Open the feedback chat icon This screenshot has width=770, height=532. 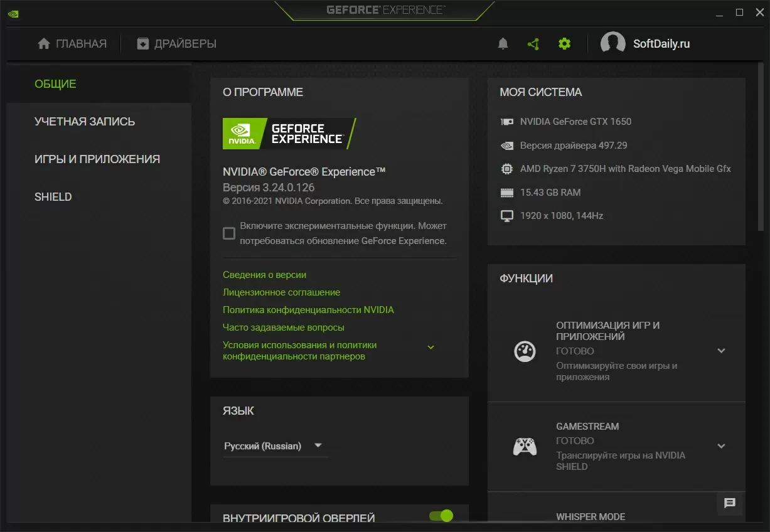point(729,503)
